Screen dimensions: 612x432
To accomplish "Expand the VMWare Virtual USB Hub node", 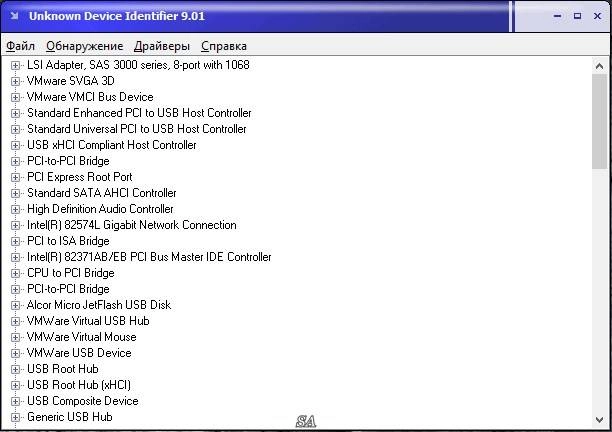I will 15,321.
